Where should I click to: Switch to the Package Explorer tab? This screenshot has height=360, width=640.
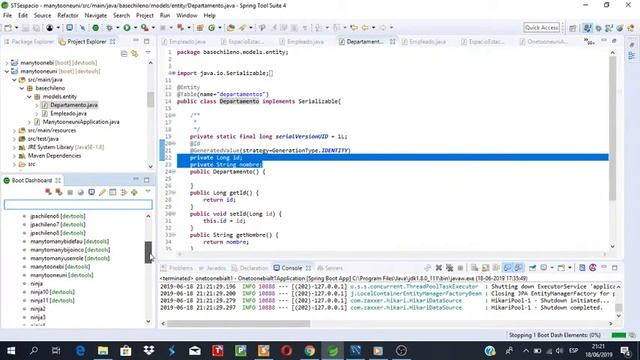pos(29,42)
